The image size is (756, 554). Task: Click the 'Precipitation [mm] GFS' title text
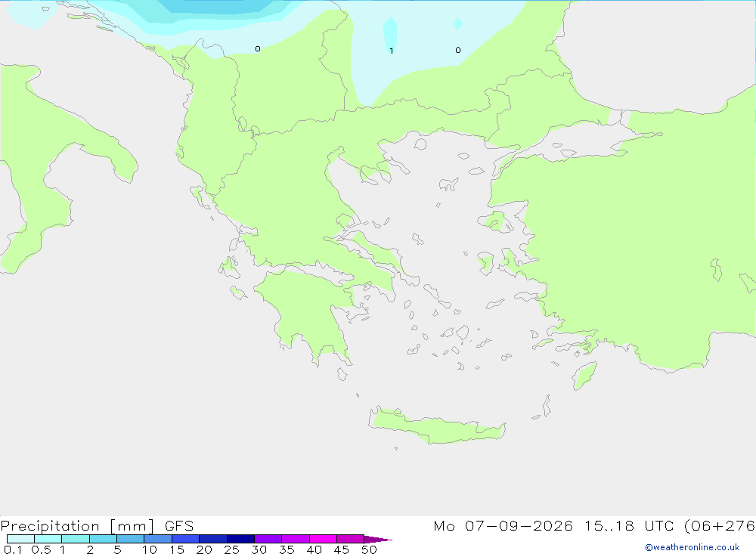(97, 525)
